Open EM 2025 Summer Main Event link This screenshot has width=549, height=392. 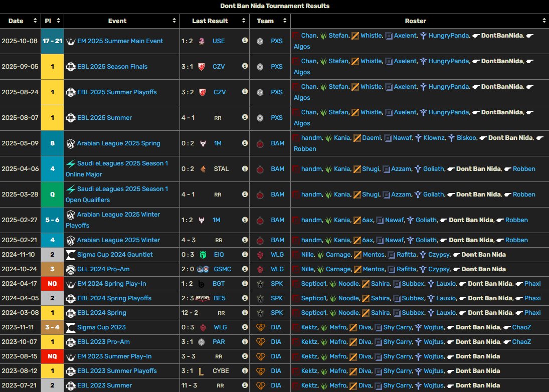120,41
